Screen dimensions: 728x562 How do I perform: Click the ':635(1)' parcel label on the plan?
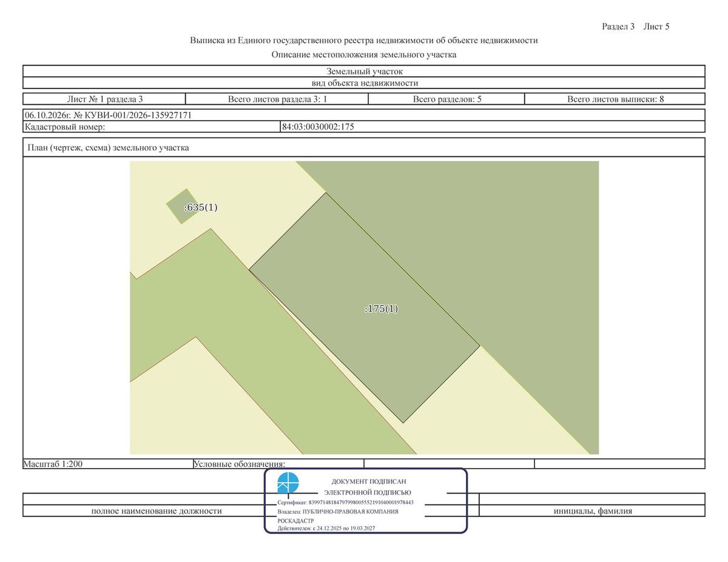(201, 207)
